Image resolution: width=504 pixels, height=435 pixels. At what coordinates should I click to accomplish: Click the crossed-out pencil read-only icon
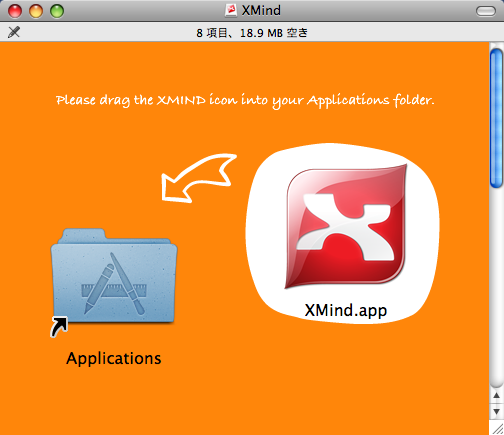pyautogui.click(x=14, y=32)
